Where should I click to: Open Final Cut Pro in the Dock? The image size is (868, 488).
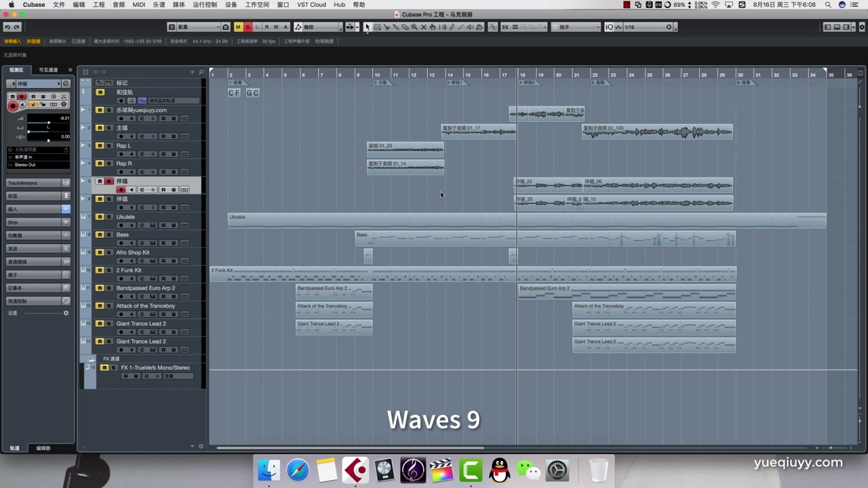[x=442, y=470]
